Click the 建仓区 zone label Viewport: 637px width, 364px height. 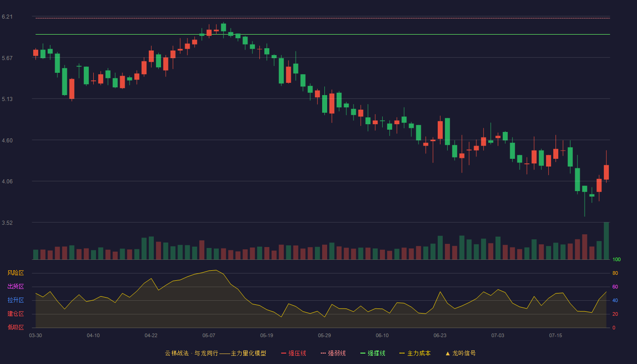coord(15,314)
